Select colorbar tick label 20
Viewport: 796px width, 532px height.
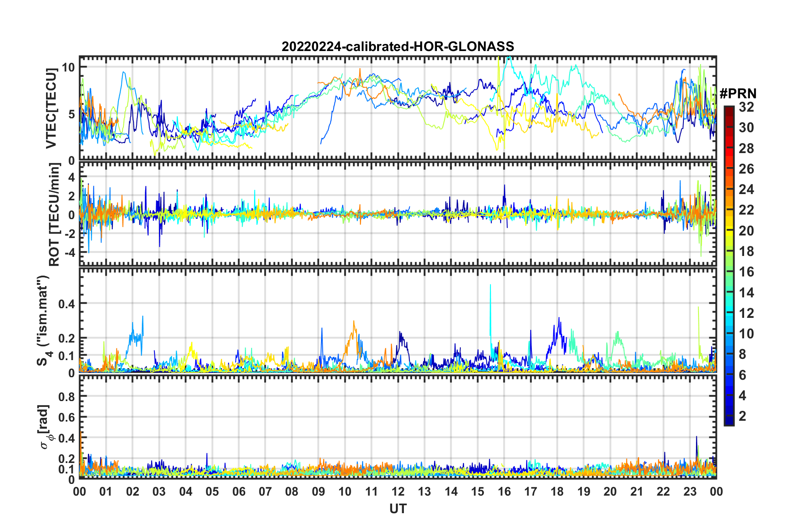(746, 231)
